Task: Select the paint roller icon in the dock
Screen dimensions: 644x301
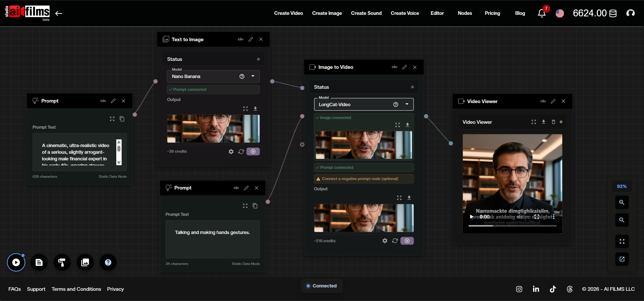Action: [x=62, y=262]
